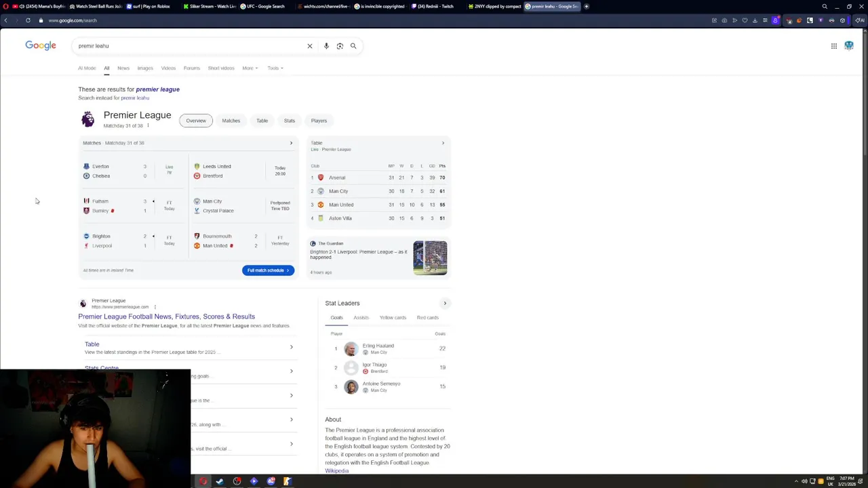Open the Brighton vs Liverpool match result

pyautogui.click(x=132, y=241)
